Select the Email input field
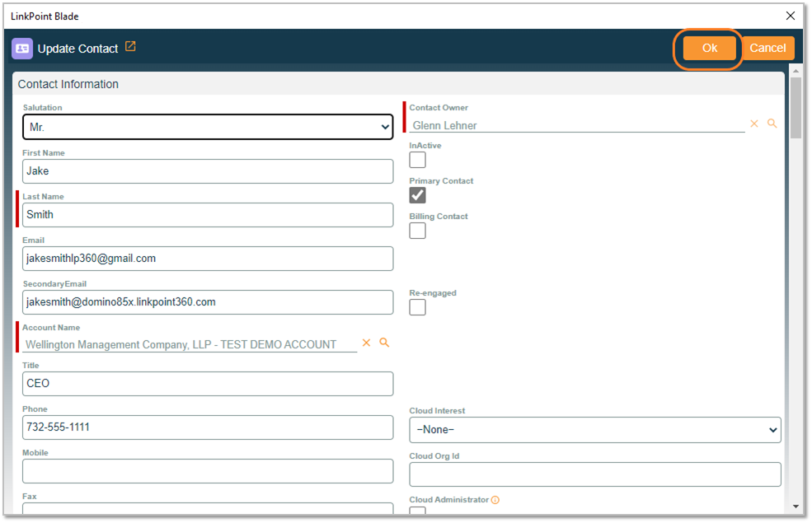812x523 pixels. point(208,259)
